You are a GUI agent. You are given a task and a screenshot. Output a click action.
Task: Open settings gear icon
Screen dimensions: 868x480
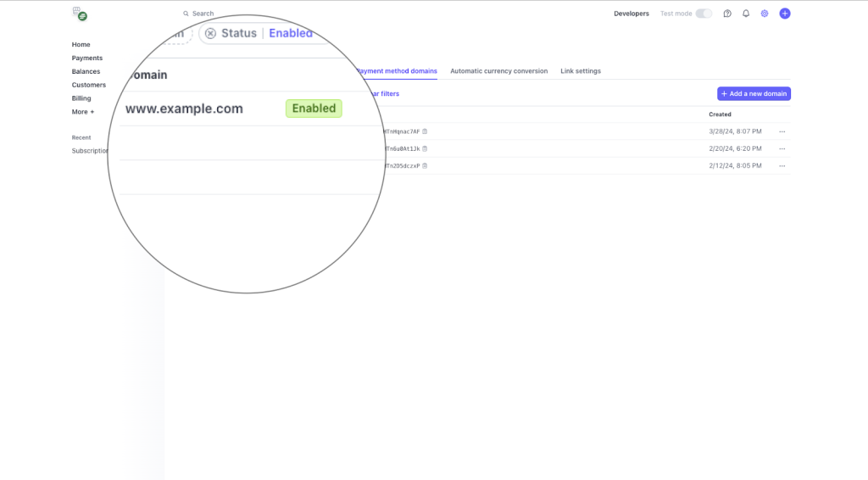pos(765,14)
